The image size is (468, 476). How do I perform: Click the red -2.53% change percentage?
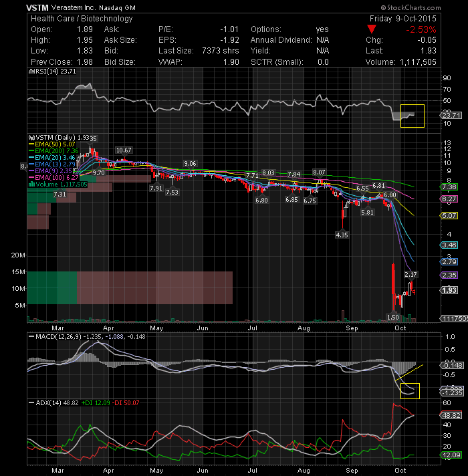pyautogui.click(x=421, y=29)
